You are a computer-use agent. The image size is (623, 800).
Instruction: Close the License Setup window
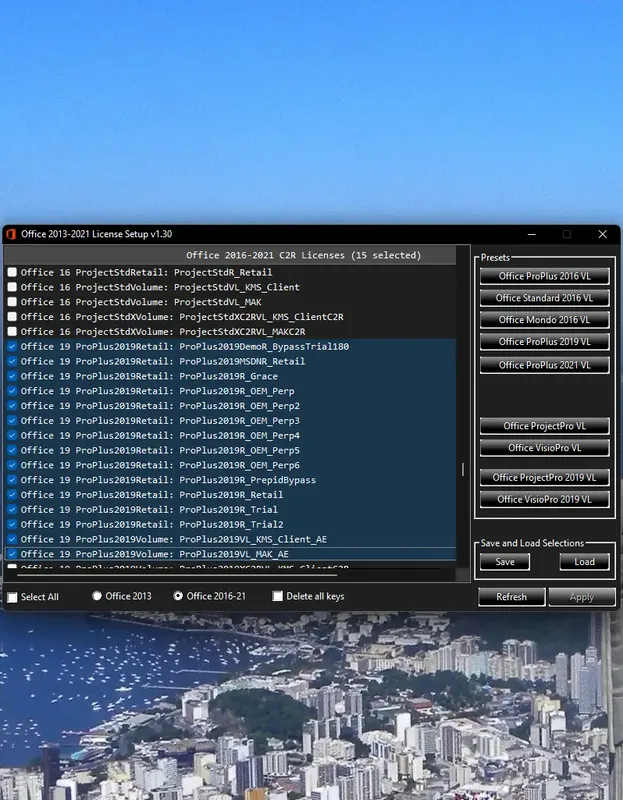click(602, 234)
